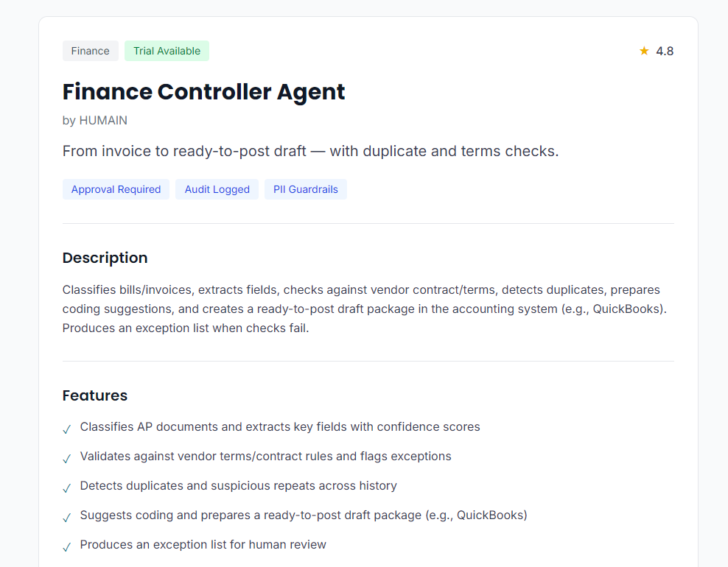This screenshot has width=728, height=567.
Task: Click the Finance Controller Agent title
Action: pos(203,92)
